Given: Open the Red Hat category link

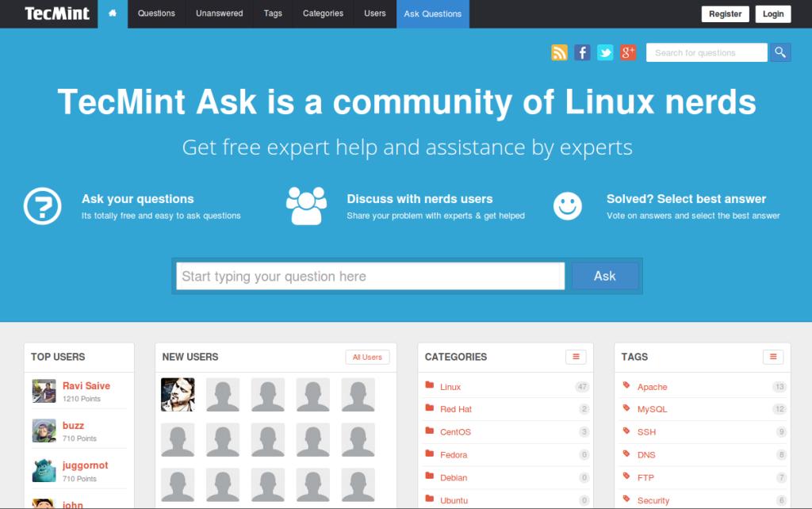Looking at the screenshot, I should 456,409.
